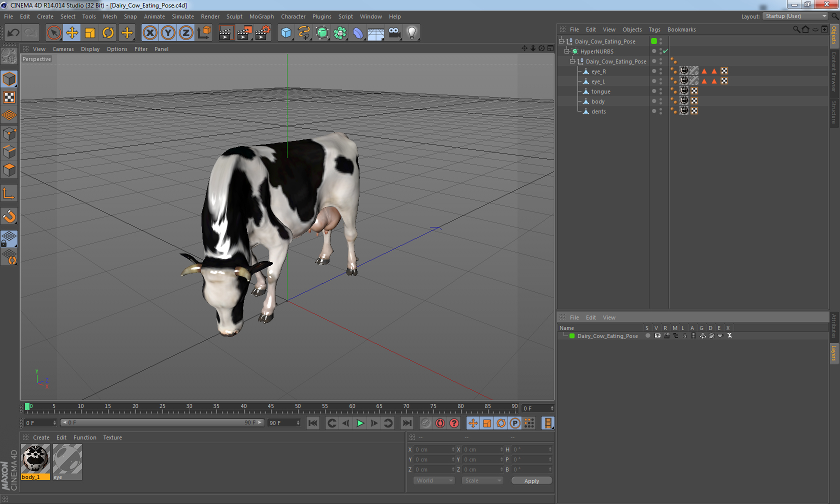Open the Array modeling objects icon
The image size is (840, 504).
point(340,33)
